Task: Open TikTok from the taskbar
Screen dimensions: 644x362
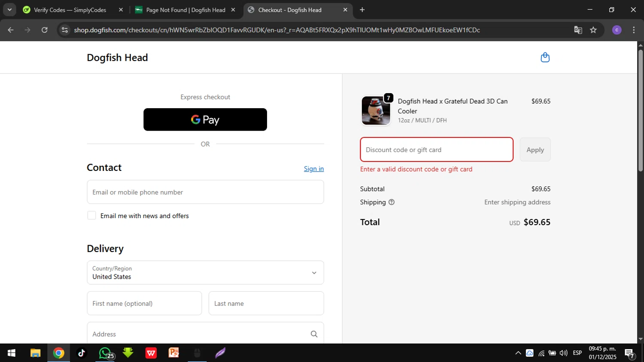Action: (x=82, y=353)
